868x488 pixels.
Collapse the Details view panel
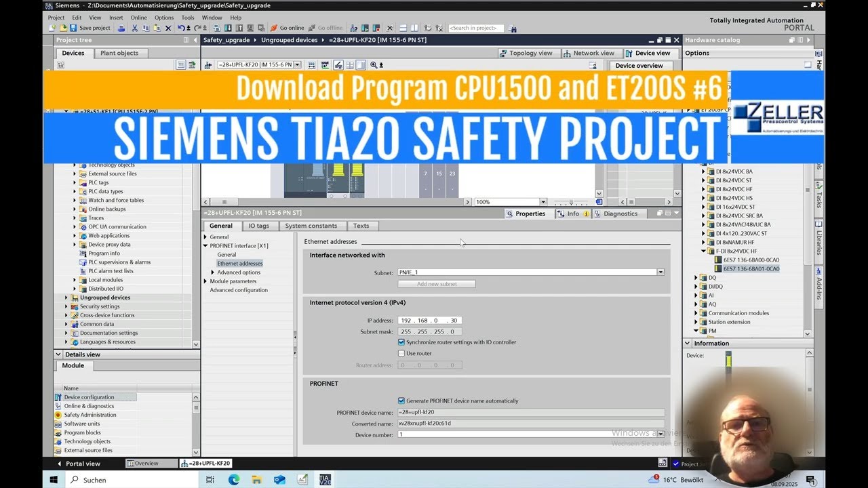(59, 354)
